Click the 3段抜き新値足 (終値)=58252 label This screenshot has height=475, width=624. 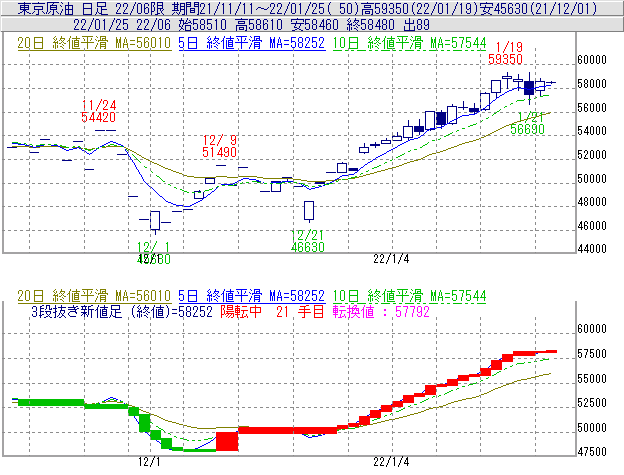122,311
